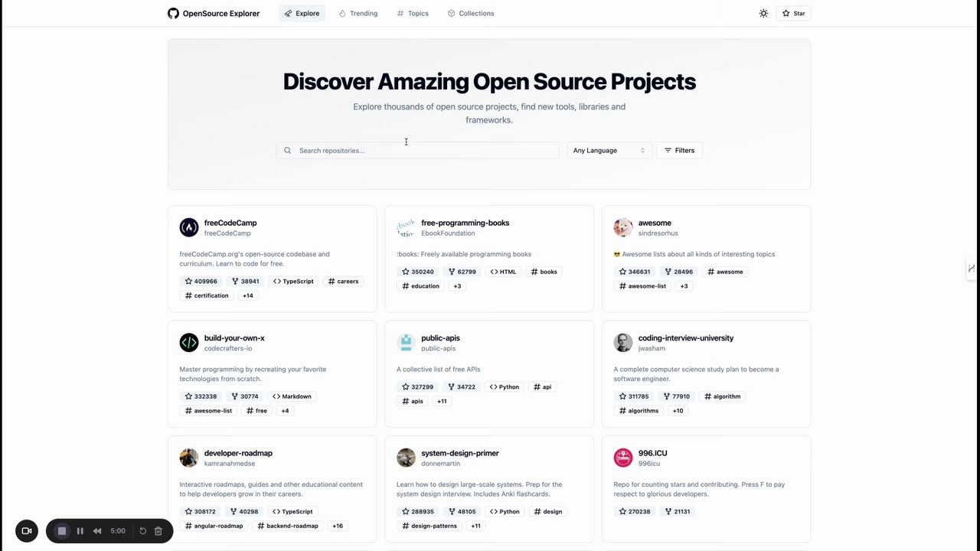980x551 pixels.
Task: Select the careers topic tag
Action: (x=343, y=282)
